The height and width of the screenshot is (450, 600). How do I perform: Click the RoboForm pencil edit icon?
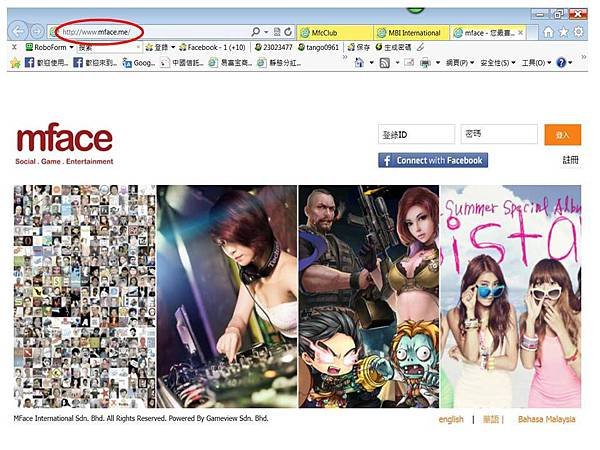[421, 47]
